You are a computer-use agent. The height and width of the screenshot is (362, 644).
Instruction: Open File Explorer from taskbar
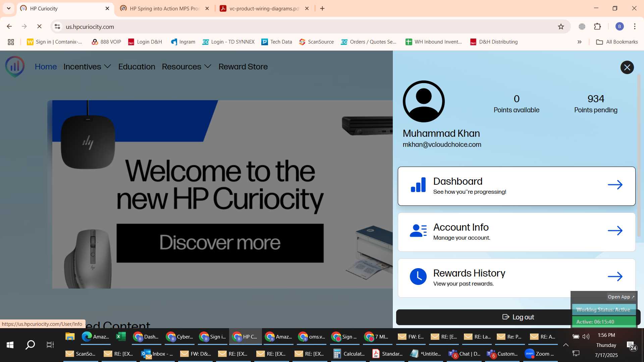[x=70, y=337]
